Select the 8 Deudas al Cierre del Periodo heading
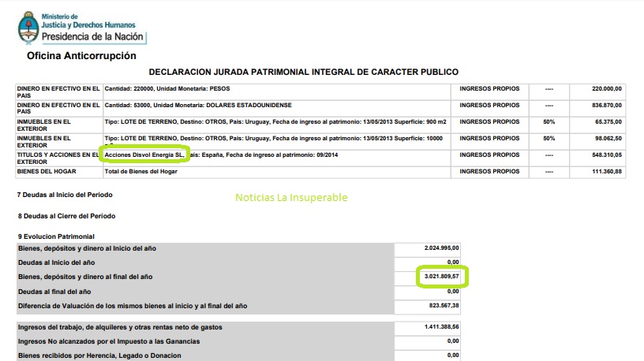The height and width of the screenshot is (361, 644). click(69, 215)
